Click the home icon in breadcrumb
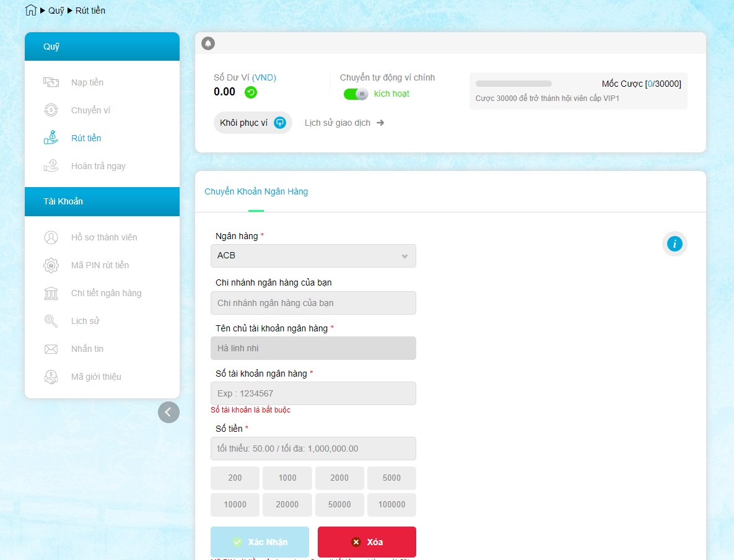Viewport: 734px width, 560px height. click(31, 11)
